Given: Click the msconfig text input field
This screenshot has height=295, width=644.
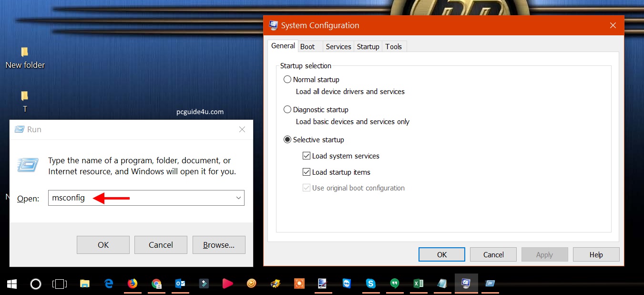Looking at the screenshot, I should [x=143, y=198].
